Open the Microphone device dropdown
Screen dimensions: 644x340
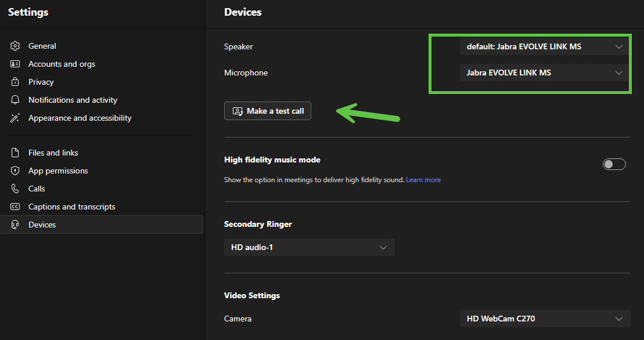coord(544,73)
